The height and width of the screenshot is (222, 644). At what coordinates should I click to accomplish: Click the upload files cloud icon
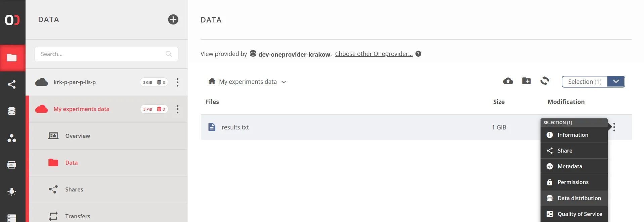point(508,81)
